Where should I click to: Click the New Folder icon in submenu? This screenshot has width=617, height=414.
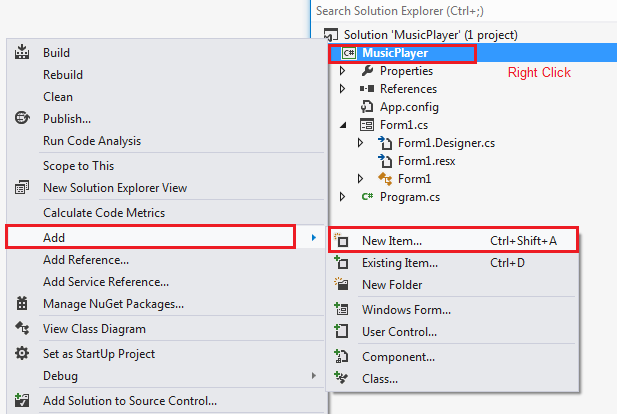coord(341,284)
